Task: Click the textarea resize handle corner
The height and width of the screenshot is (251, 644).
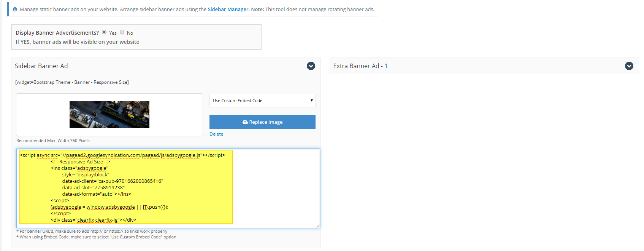Action: 318,226
